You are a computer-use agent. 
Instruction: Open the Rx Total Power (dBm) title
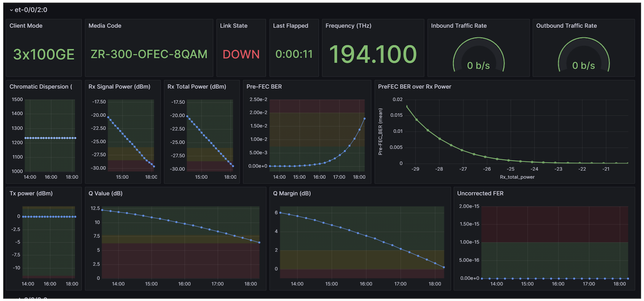click(197, 87)
